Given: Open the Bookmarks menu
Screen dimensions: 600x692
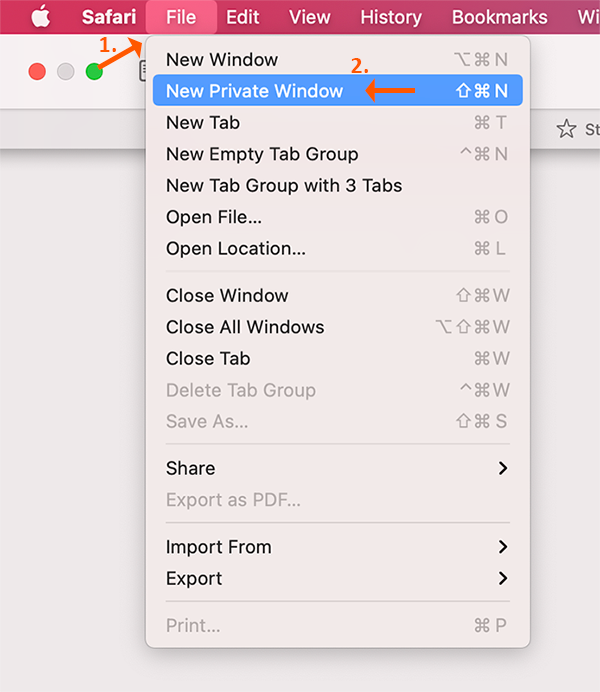Looking at the screenshot, I should (x=499, y=17).
